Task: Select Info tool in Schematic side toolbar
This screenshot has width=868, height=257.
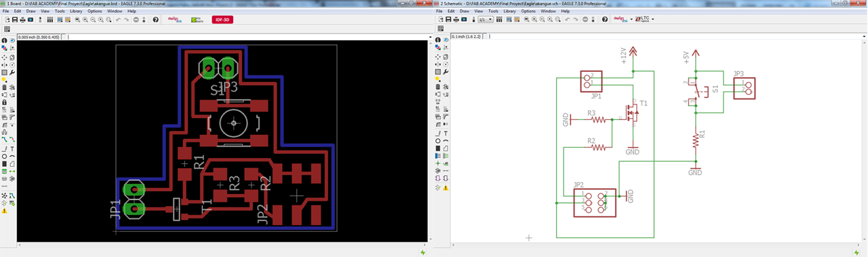Action: 438,41
